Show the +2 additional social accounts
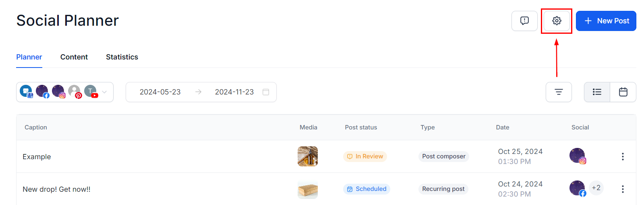644x205 pixels. point(596,188)
